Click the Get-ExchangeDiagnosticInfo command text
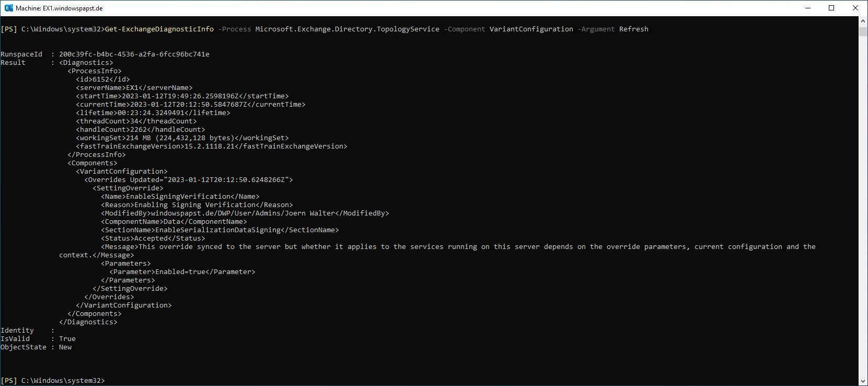Screen dimensions: 868x386 [159, 29]
